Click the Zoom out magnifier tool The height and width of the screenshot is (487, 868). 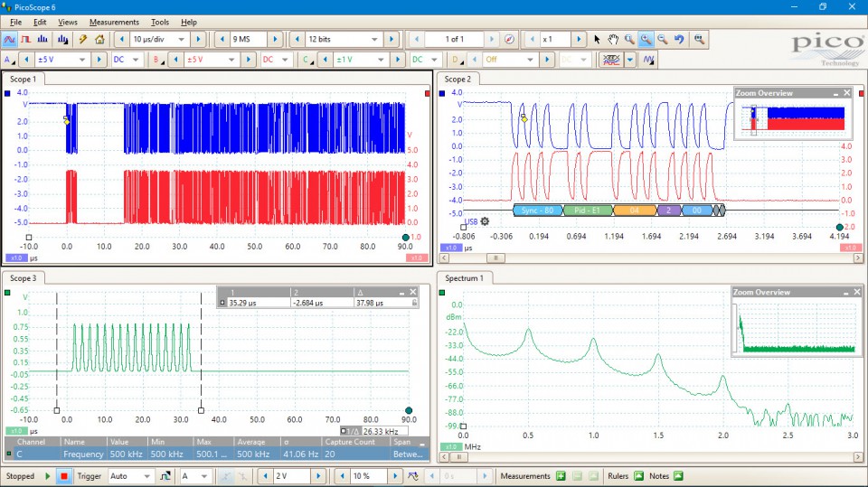point(663,40)
